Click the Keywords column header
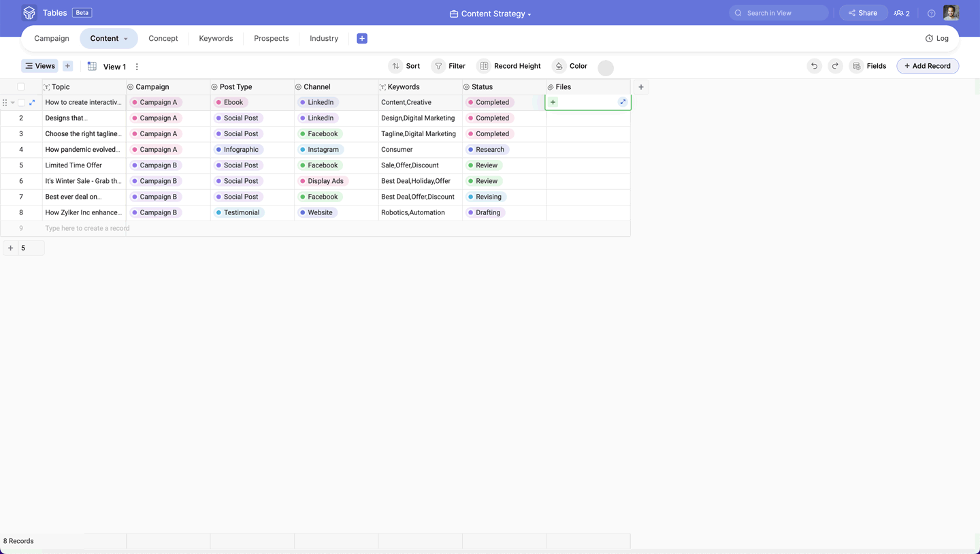 coord(420,87)
